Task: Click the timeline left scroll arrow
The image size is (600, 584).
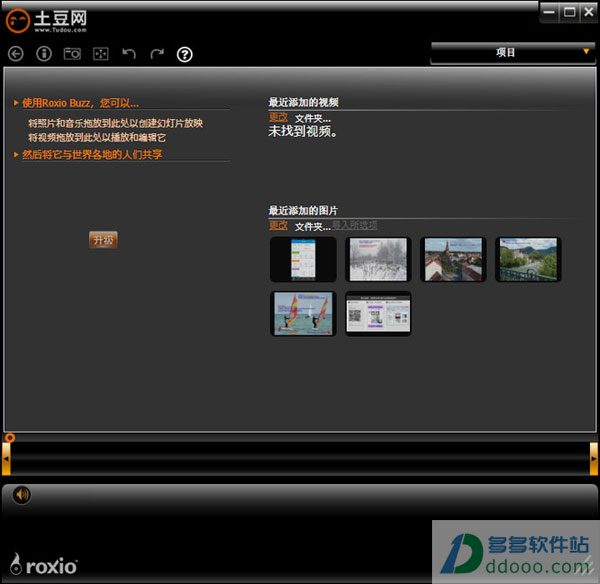Action: click(6, 458)
